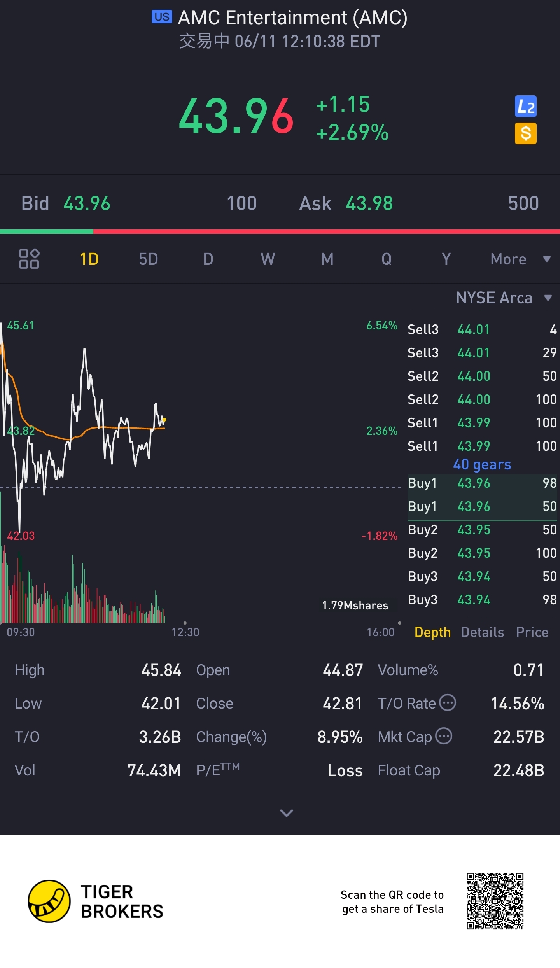560x968 pixels.
Task: Tap the AMC Entertainment (AMC) title
Action: (x=292, y=18)
